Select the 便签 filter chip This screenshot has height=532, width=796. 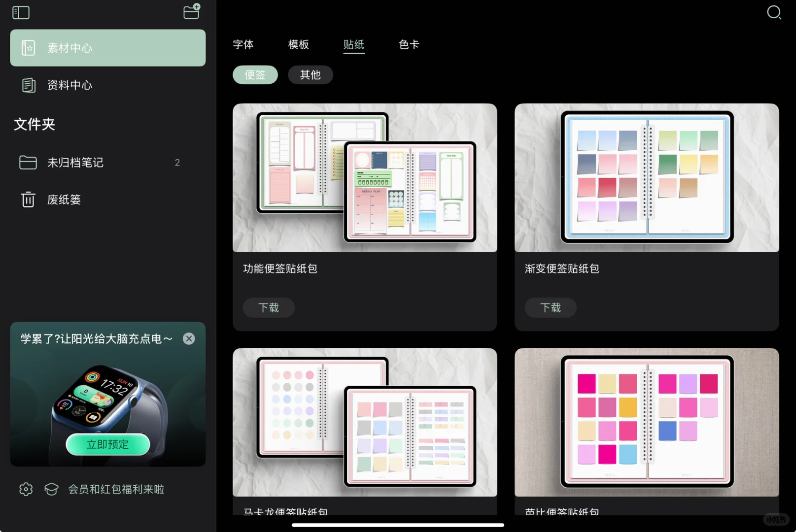[255, 75]
